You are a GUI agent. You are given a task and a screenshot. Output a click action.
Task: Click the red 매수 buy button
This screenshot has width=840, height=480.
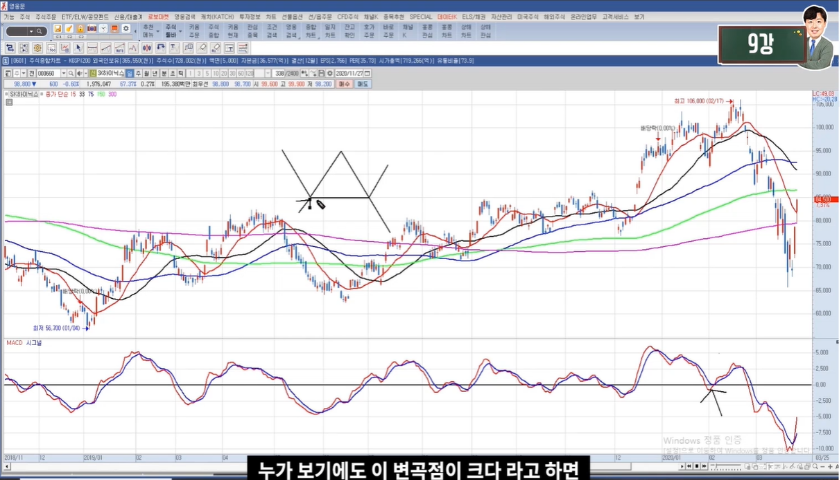[x=344, y=84]
